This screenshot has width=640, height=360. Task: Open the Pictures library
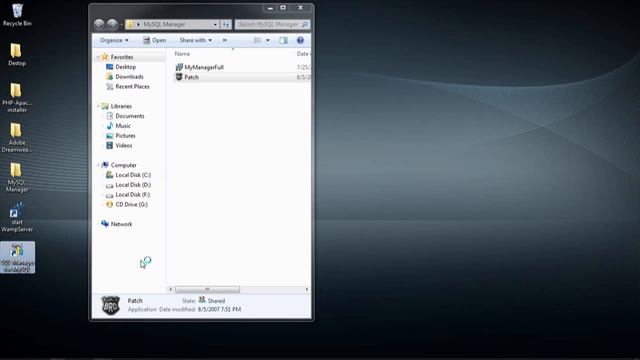(125, 135)
